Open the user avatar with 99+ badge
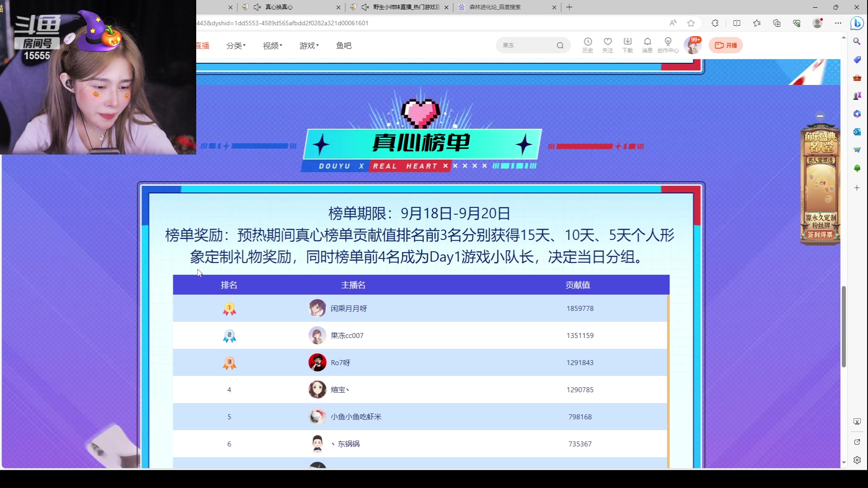The image size is (868, 488). click(x=692, y=45)
